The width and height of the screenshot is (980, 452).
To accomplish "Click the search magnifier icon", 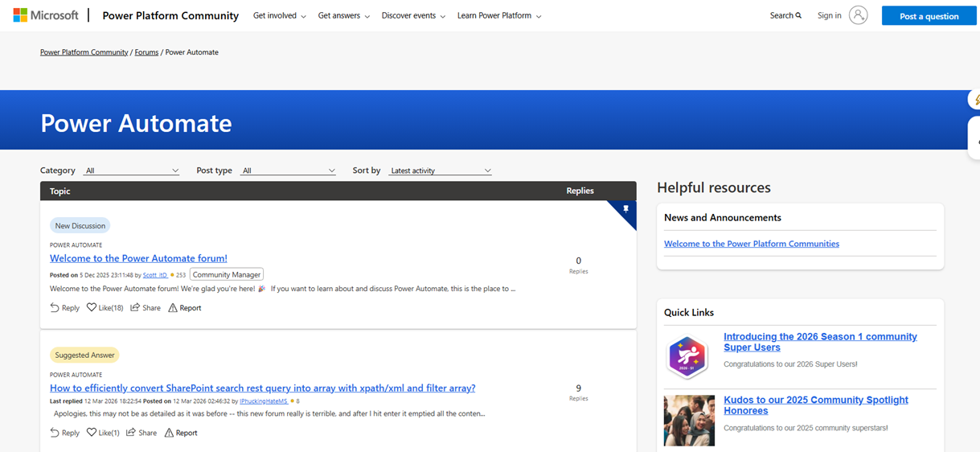I will (x=798, y=15).
